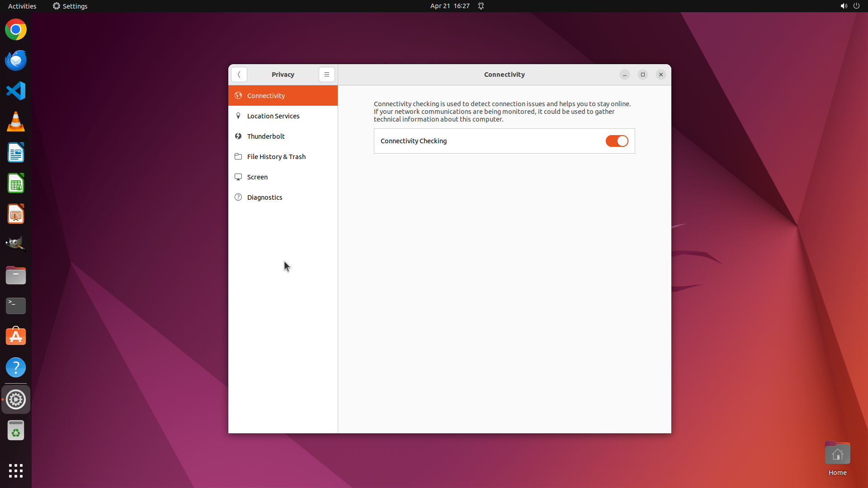Toggle the Connectivity Checking switch
Image resolution: width=868 pixels, height=488 pixels.
tap(617, 141)
